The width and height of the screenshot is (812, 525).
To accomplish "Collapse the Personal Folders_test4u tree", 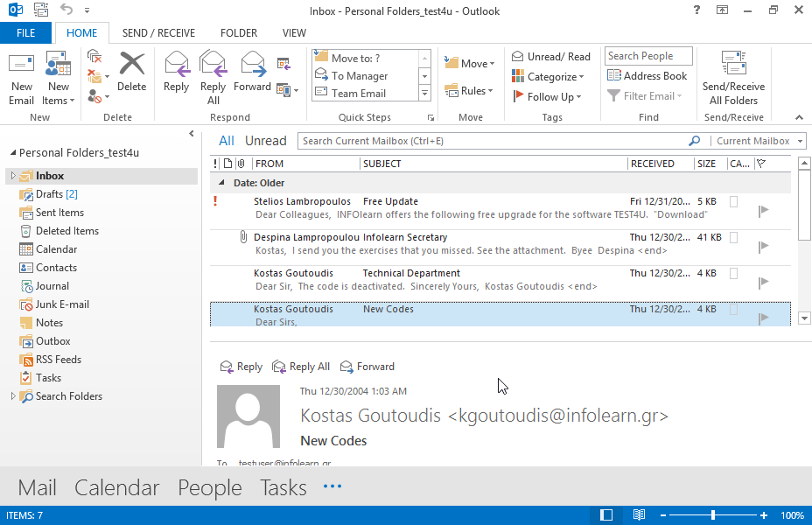I will click(13, 153).
